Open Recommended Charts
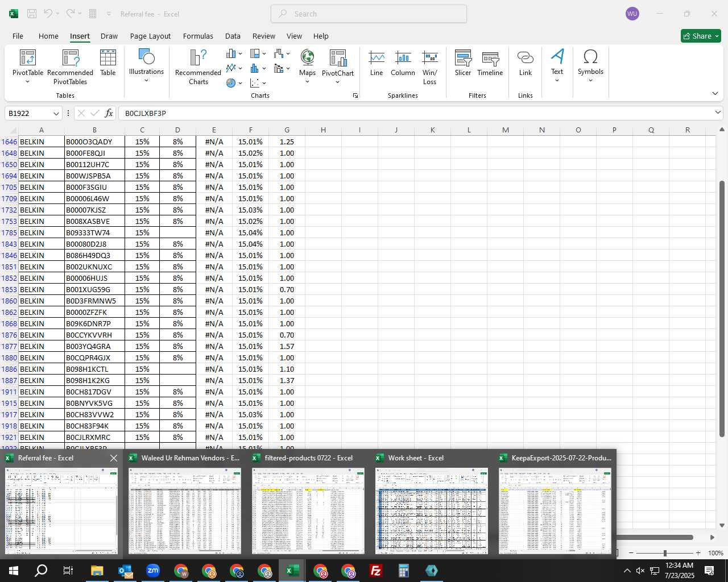Viewport: 728px width, 582px height. point(198,67)
